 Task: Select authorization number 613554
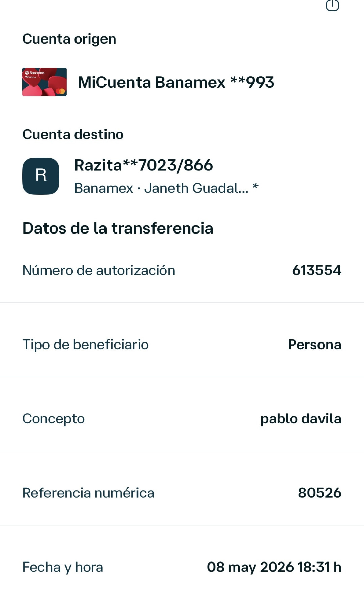click(316, 270)
